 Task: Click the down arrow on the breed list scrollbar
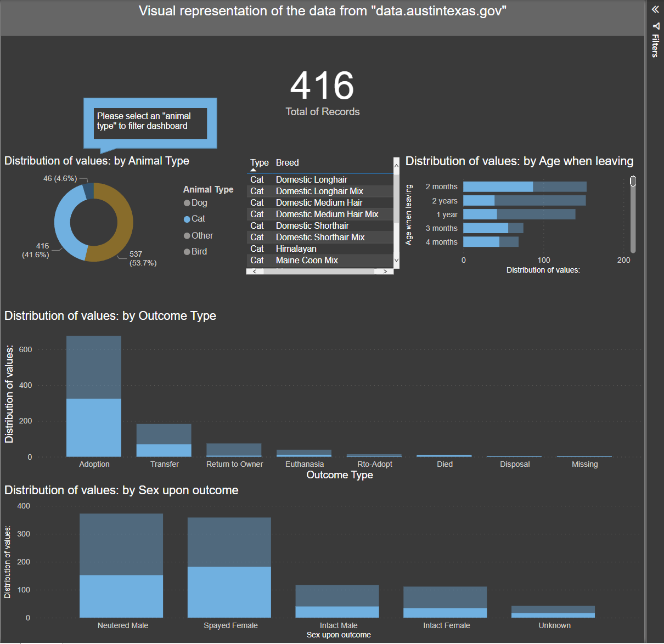tap(396, 260)
